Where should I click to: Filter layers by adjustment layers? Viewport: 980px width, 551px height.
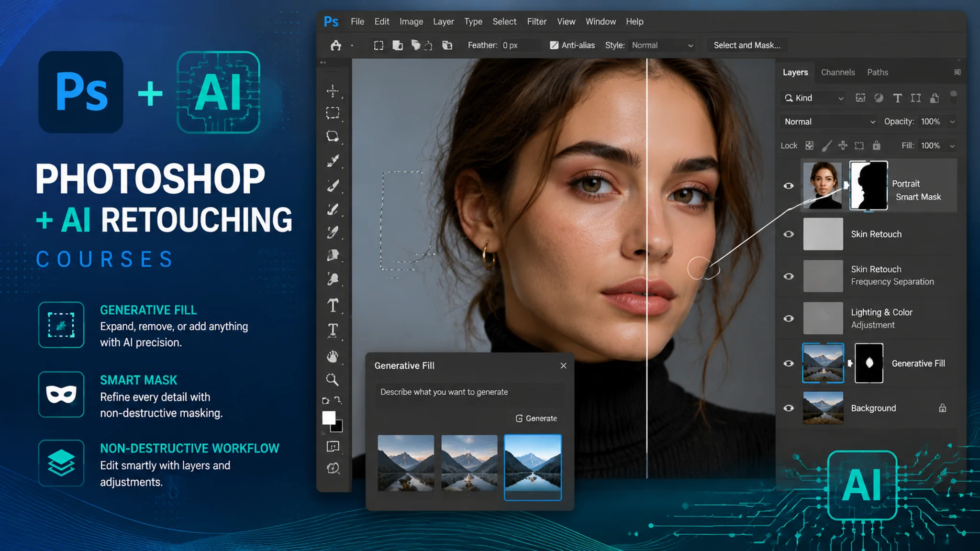click(879, 98)
